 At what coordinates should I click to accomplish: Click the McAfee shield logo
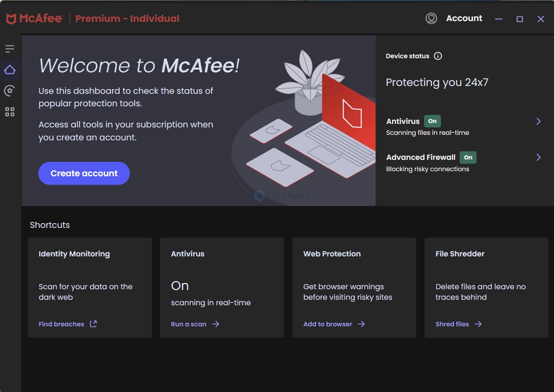click(11, 19)
